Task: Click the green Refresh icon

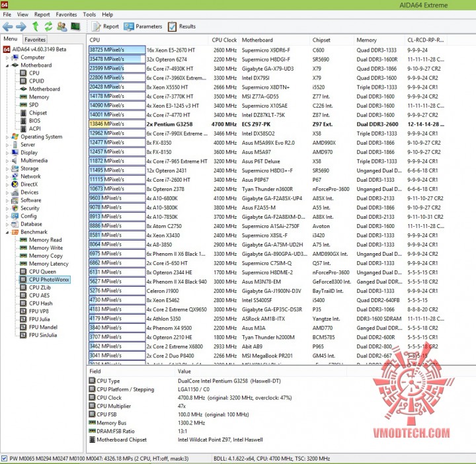Action: pos(48,26)
